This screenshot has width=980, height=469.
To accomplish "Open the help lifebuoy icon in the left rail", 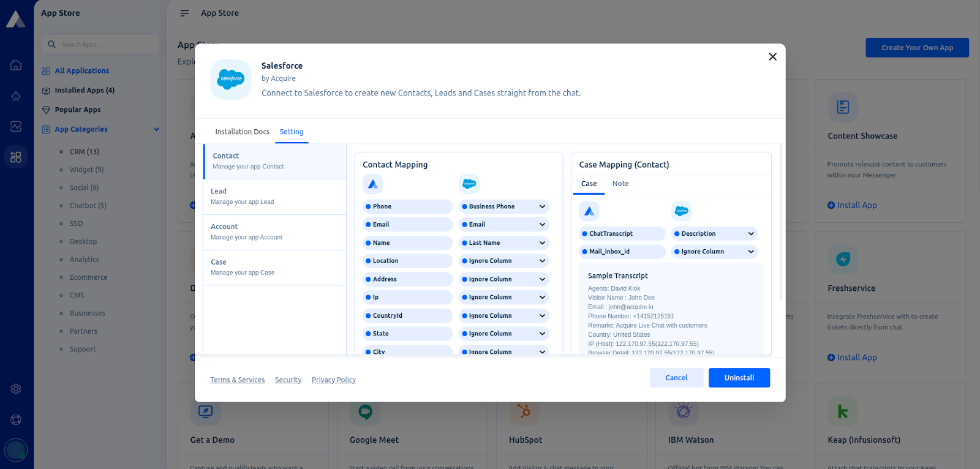I will 16,419.
